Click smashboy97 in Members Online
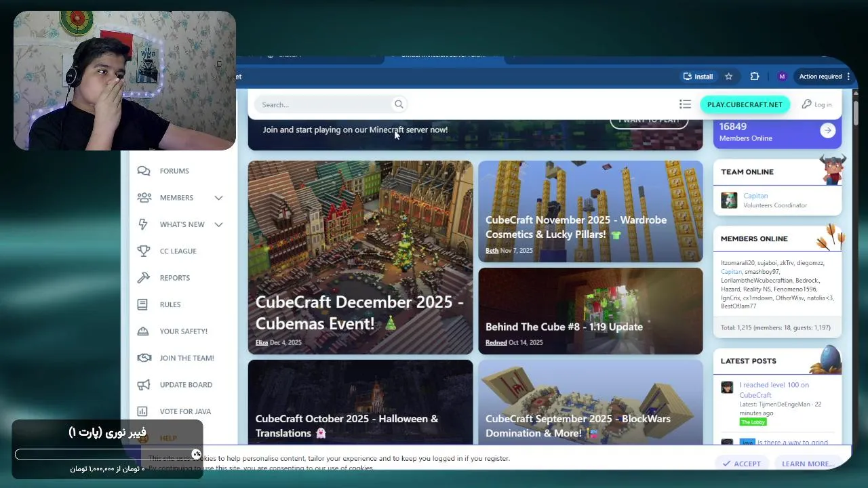868x488 pixels. click(762, 272)
